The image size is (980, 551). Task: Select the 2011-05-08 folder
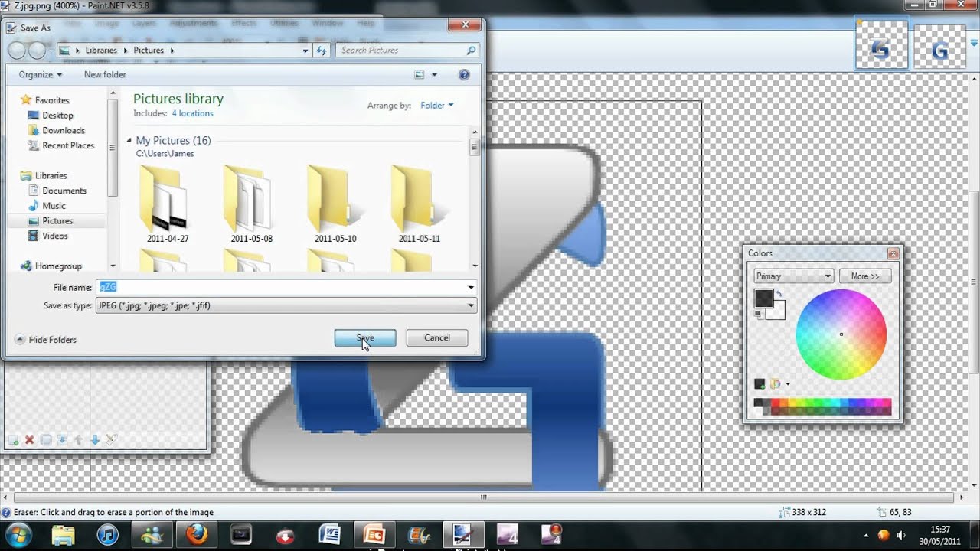[251, 203]
